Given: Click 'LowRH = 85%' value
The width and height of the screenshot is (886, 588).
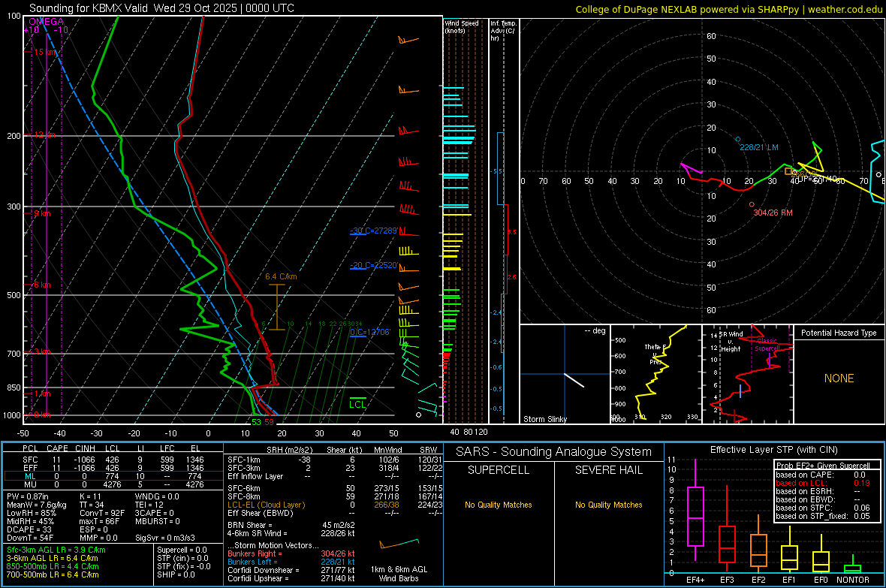Looking at the screenshot, I should [32, 513].
